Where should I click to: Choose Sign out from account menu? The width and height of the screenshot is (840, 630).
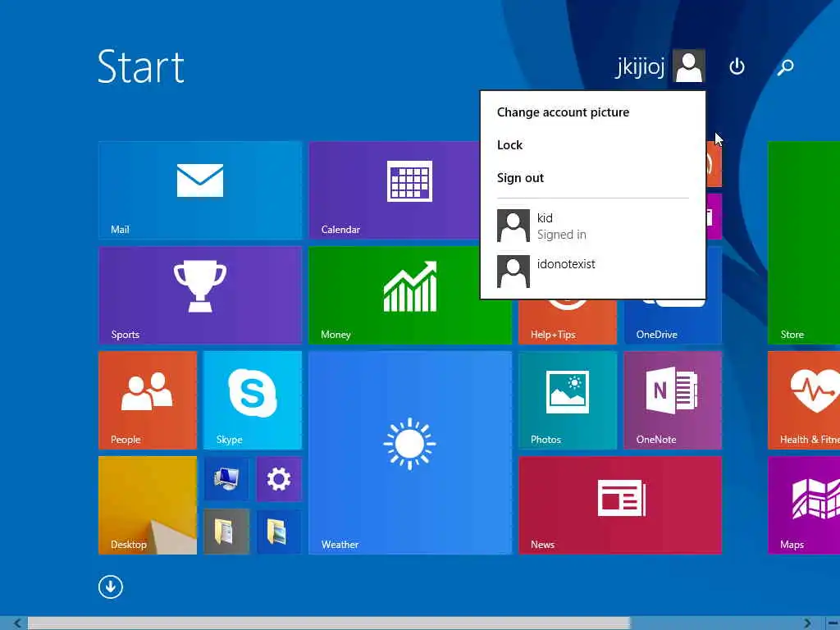coord(520,178)
